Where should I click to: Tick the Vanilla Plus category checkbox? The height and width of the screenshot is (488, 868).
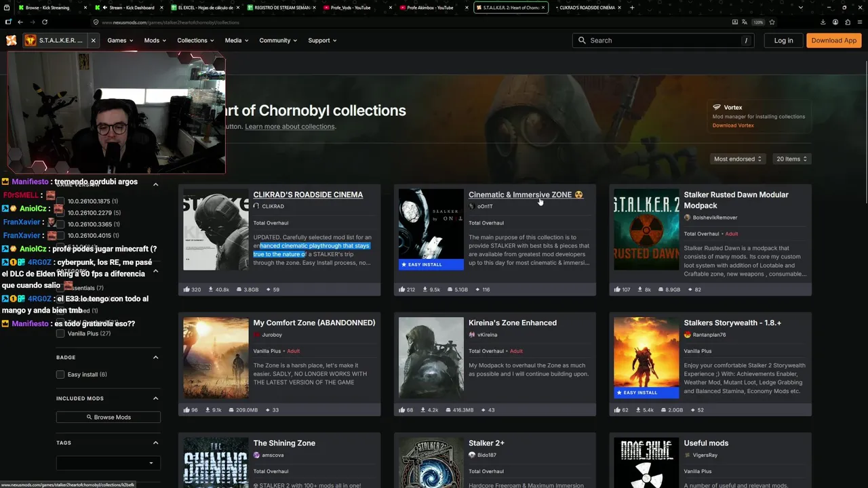pyautogui.click(x=60, y=333)
